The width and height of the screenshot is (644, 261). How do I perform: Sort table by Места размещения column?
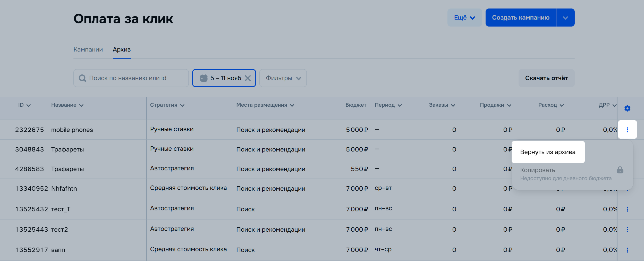pos(265,105)
